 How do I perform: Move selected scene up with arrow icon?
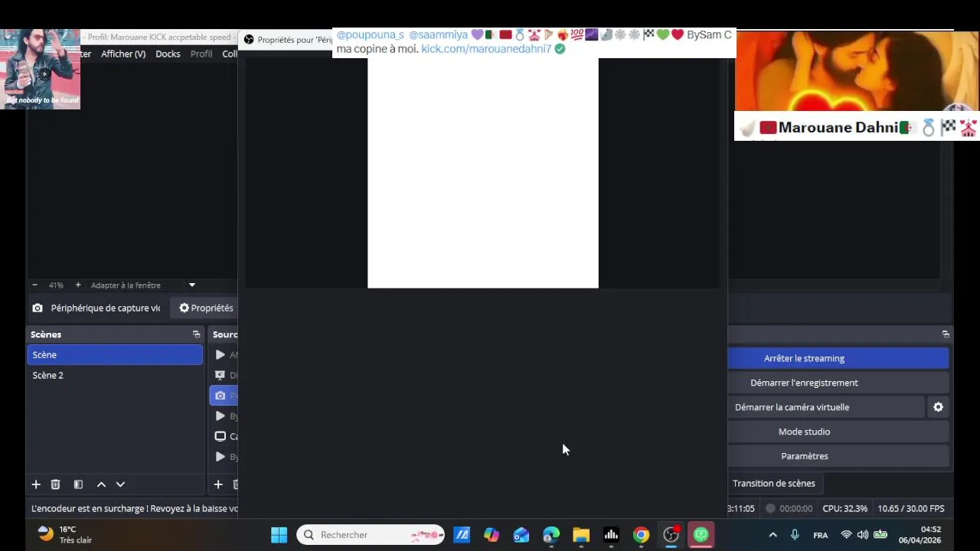101,484
